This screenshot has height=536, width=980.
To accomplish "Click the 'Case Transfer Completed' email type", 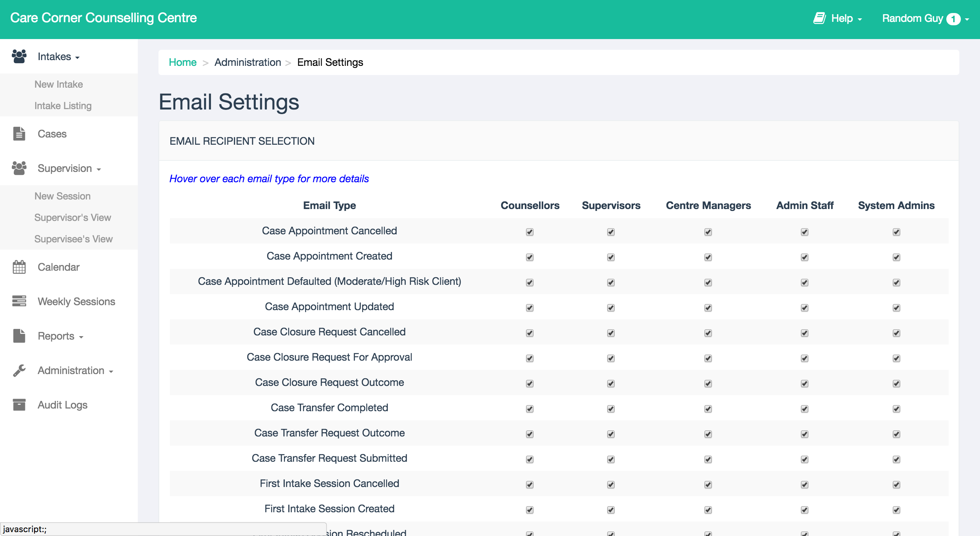I will pos(329,408).
